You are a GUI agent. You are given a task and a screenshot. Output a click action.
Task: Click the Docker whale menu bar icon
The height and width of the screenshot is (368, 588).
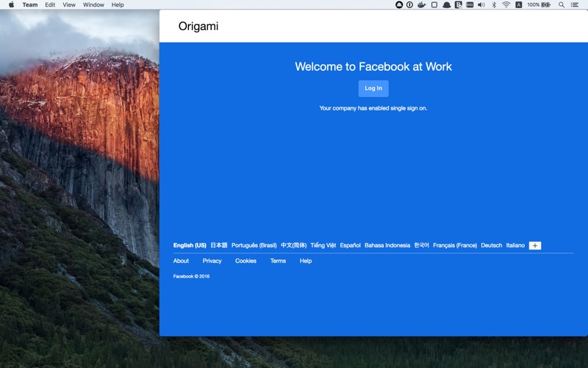[x=421, y=5]
